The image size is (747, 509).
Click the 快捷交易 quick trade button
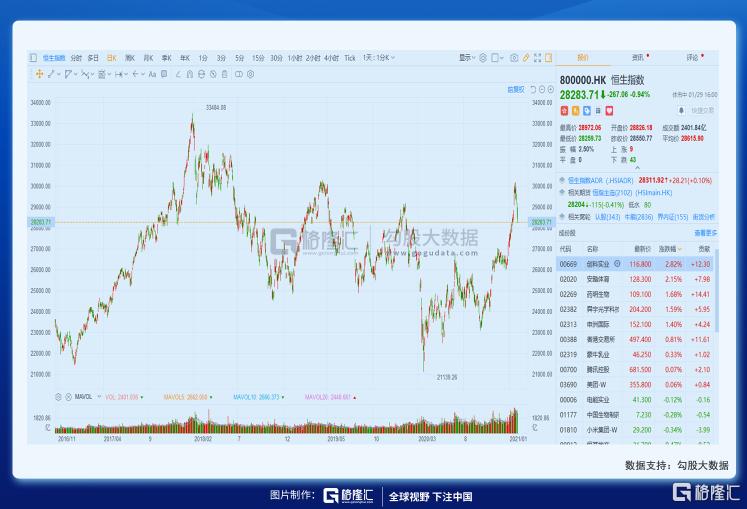pyautogui.click(x=702, y=111)
